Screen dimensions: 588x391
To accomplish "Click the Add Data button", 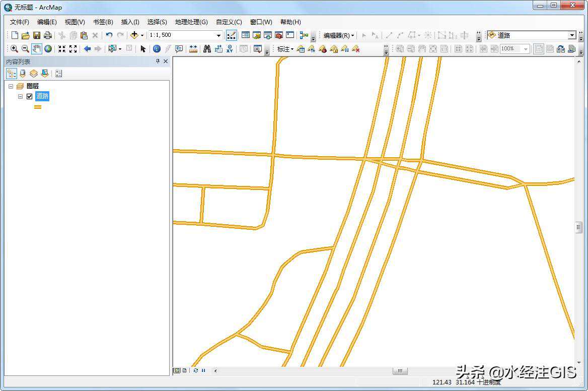I will tap(134, 35).
